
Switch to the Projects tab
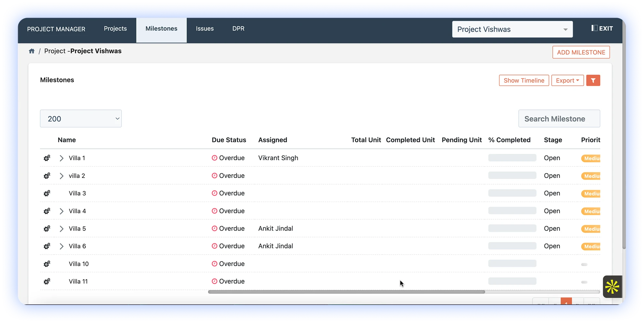(x=115, y=29)
